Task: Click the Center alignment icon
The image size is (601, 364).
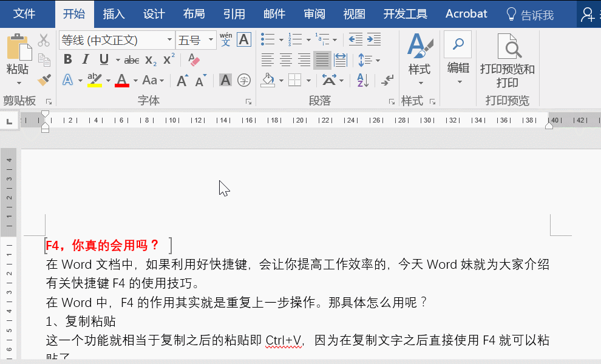Action: pyautogui.click(x=285, y=60)
